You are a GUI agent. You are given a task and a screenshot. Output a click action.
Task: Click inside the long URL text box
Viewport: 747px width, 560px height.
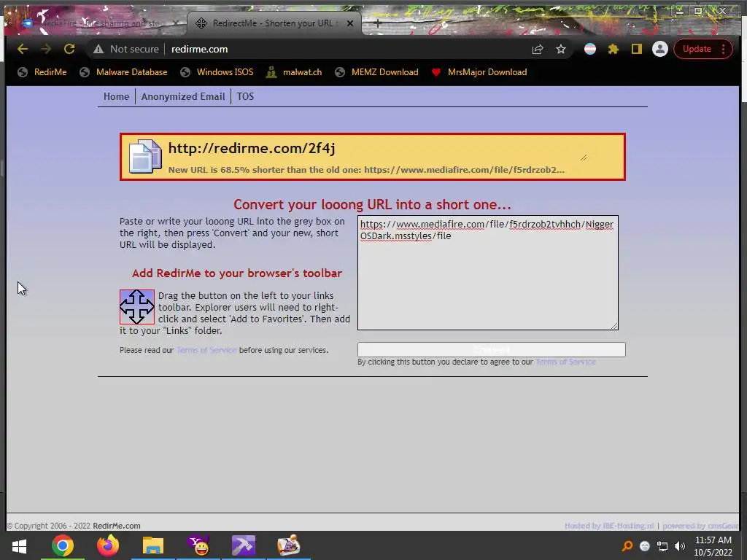488,273
